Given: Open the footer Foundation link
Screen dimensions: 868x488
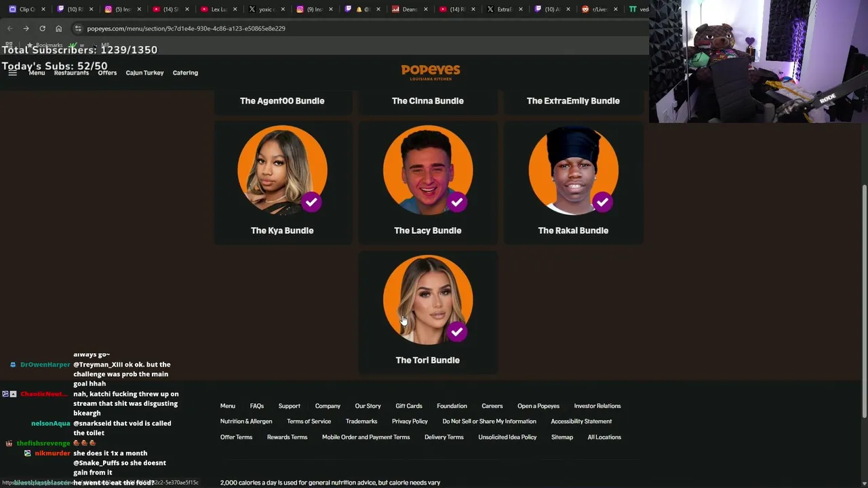Looking at the screenshot, I should [x=452, y=406].
